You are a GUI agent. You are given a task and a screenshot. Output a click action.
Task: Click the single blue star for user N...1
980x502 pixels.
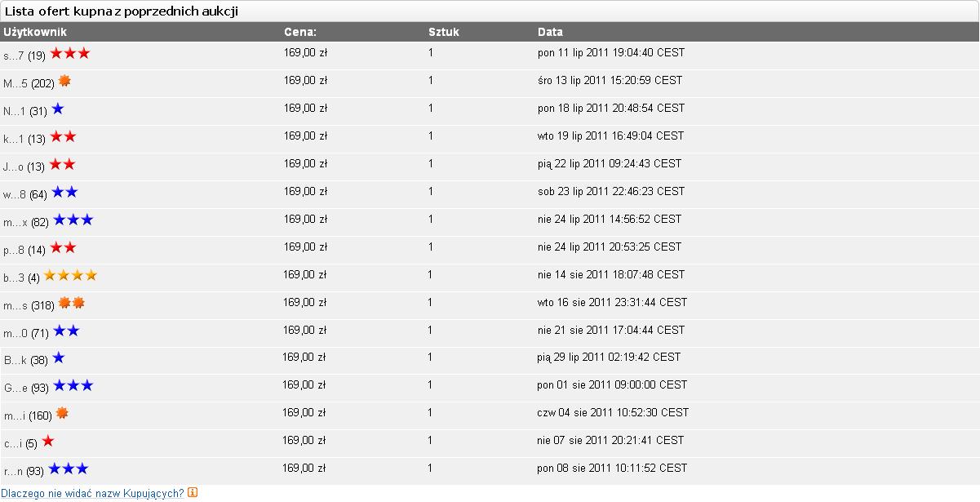[x=58, y=109]
